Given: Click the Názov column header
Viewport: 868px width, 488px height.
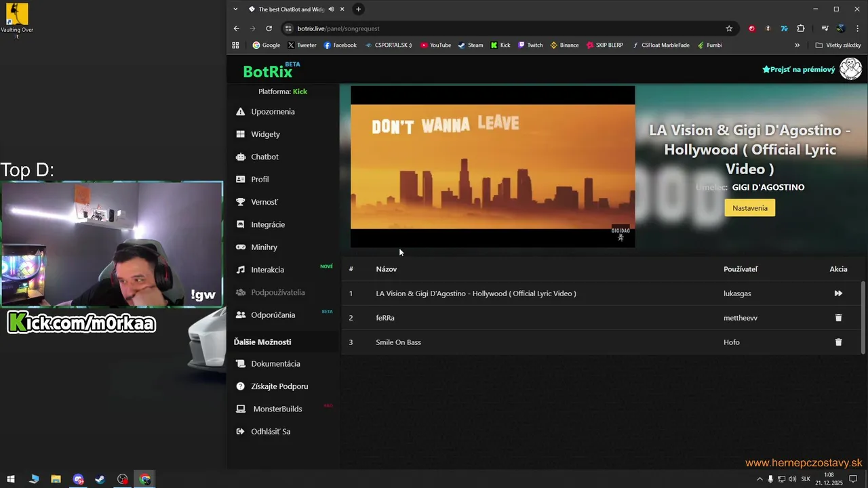Looking at the screenshot, I should point(387,269).
